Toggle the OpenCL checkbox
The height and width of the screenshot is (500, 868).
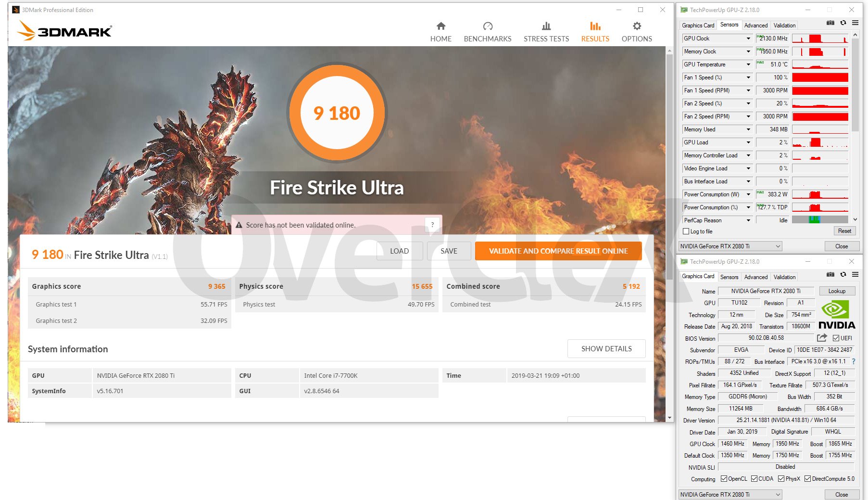(x=724, y=478)
